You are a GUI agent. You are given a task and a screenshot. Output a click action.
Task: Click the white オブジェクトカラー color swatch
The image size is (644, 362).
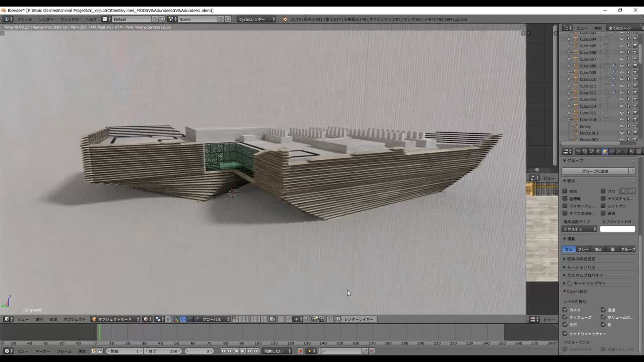pos(618,229)
